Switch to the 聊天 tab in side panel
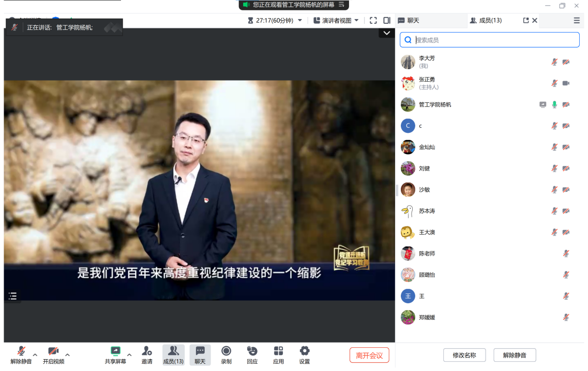The height and width of the screenshot is (371, 588). click(409, 21)
